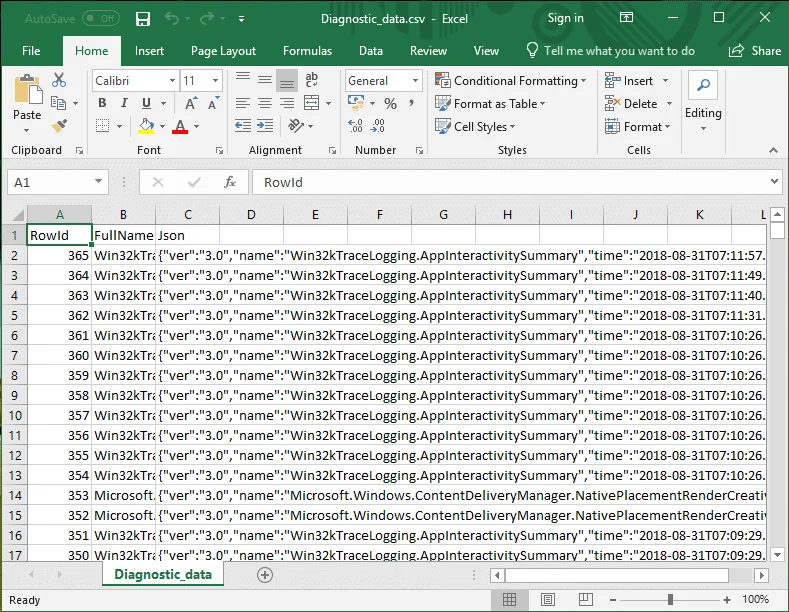Image resolution: width=789 pixels, height=612 pixels.
Task: Click Bottom Align icon
Action: (287, 81)
